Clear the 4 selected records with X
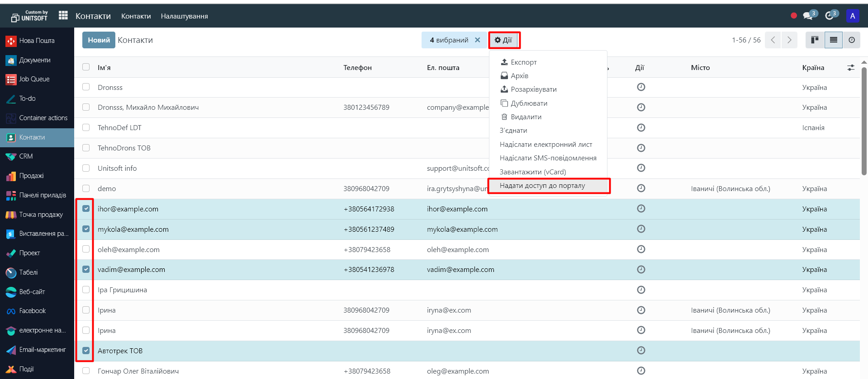The image size is (868, 379). [x=477, y=40]
